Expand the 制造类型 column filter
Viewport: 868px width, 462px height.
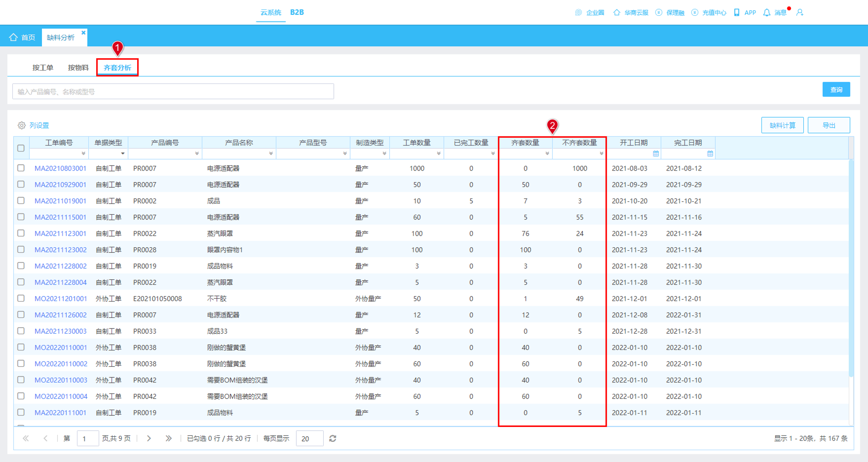(384, 153)
